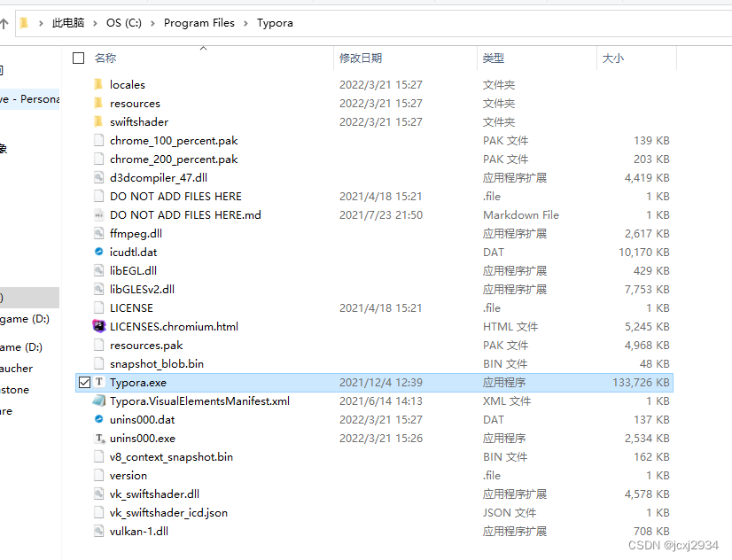Click the chrome_100_percent.pak file icon
Image resolution: width=732 pixels, height=560 pixels.
coord(98,141)
